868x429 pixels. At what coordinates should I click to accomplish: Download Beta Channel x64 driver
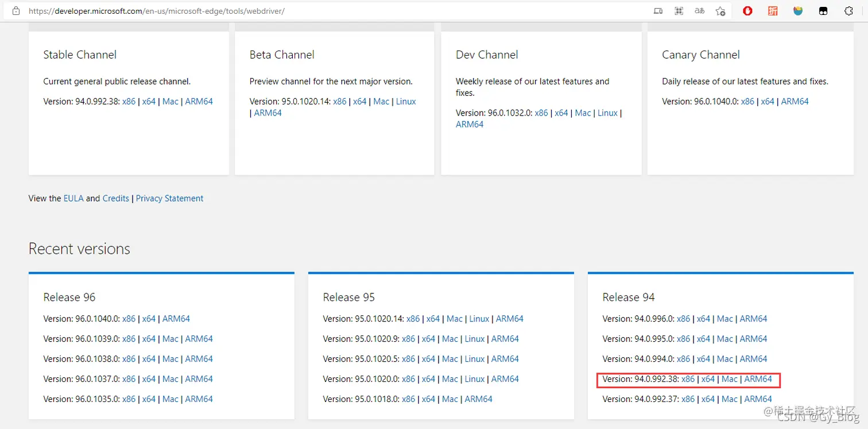tap(360, 101)
